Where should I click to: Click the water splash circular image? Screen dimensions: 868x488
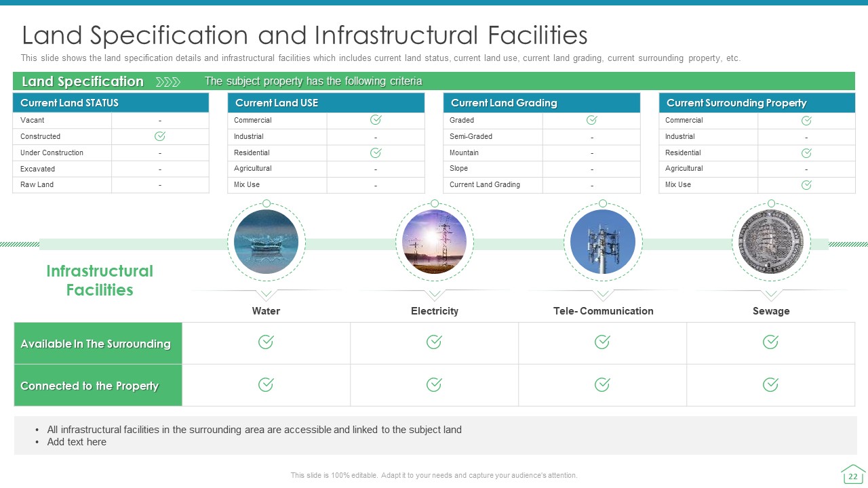click(266, 242)
